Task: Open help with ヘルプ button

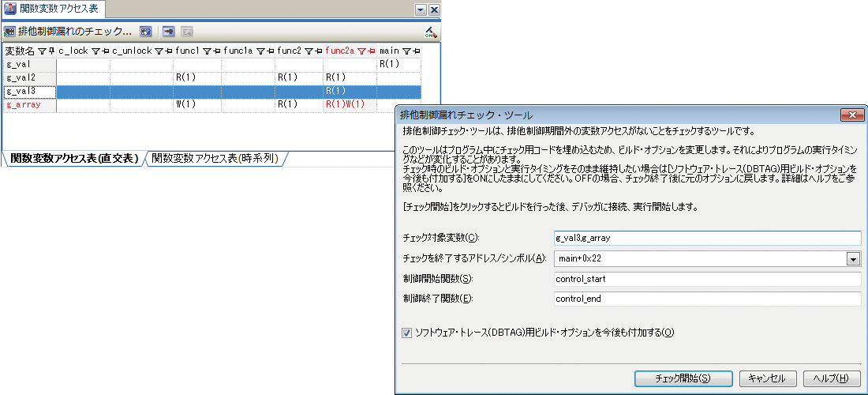Action: [x=831, y=378]
